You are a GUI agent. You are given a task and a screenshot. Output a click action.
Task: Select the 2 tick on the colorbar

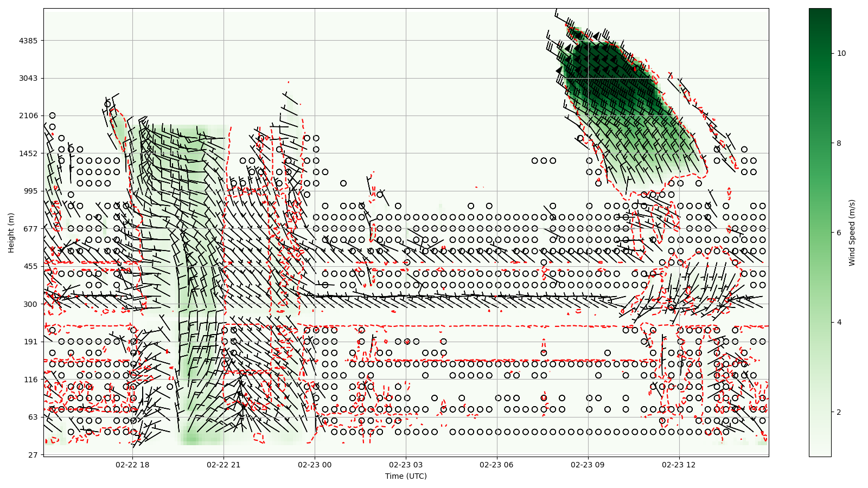(x=839, y=412)
